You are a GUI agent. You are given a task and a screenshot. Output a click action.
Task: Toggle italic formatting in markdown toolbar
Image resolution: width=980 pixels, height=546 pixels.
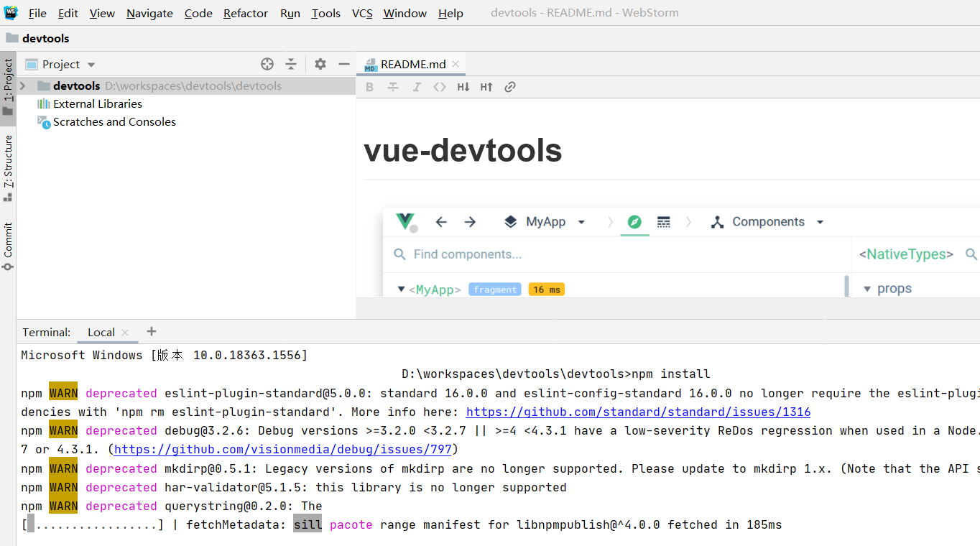pyautogui.click(x=416, y=87)
